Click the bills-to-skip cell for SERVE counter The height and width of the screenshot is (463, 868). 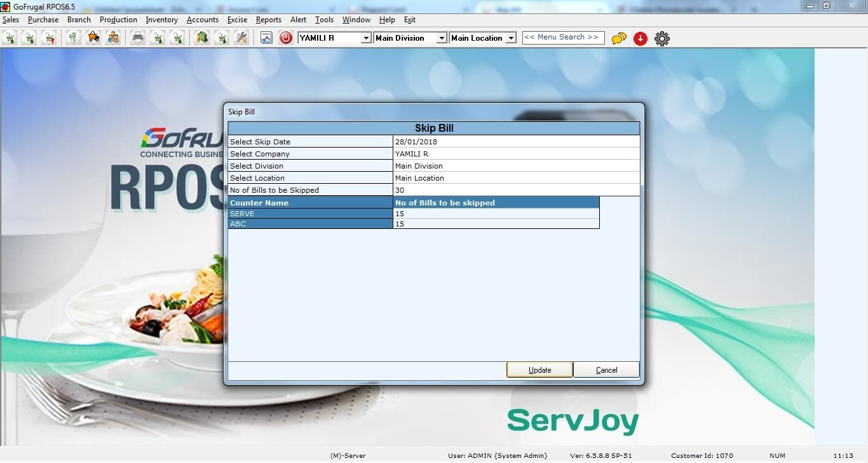(x=496, y=214)
